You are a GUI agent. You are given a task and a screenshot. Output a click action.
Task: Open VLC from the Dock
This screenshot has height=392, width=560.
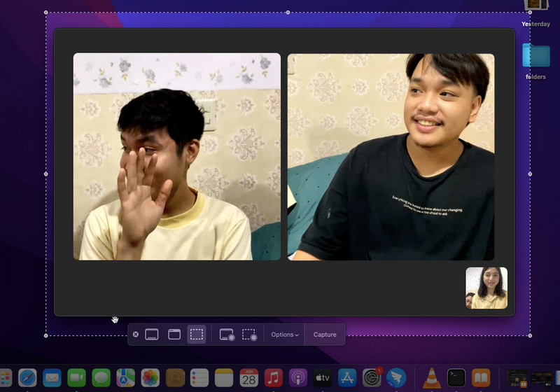[x=432, y=378]
